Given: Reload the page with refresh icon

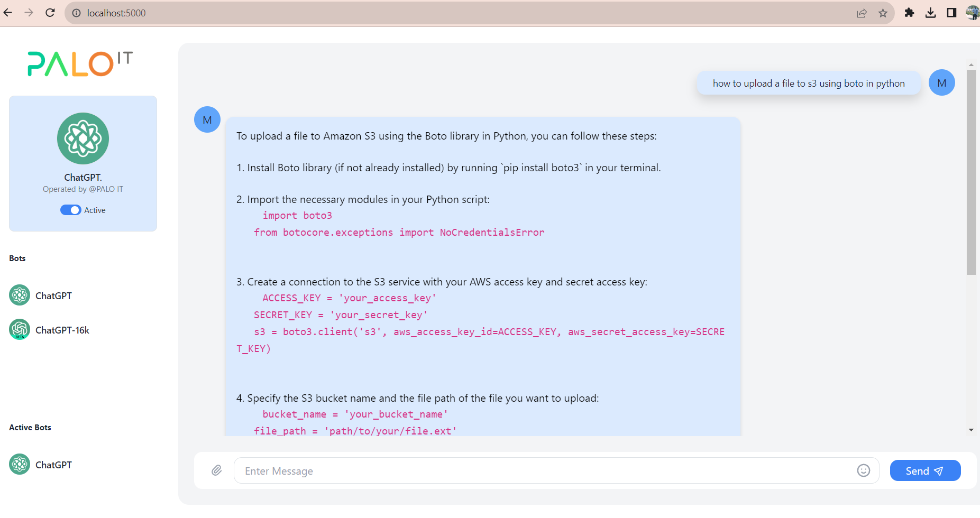Looking at the screenshot, I should [x=50, y=13].
